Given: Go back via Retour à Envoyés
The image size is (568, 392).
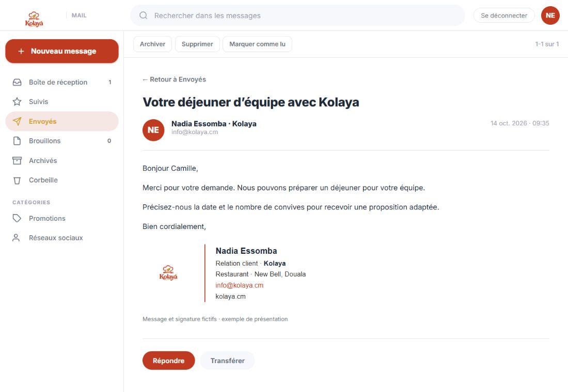Looking at the screenshot, I should point(174,79).
